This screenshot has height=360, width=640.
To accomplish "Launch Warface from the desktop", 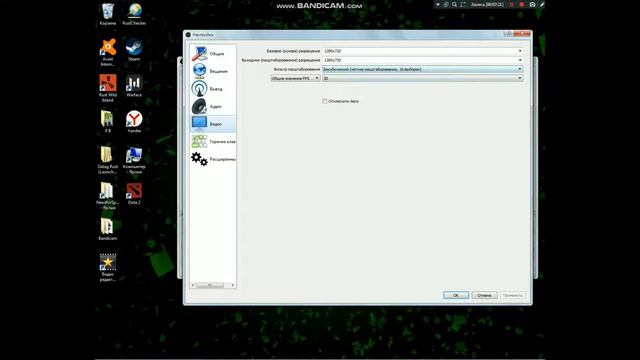I will point(134,86).
